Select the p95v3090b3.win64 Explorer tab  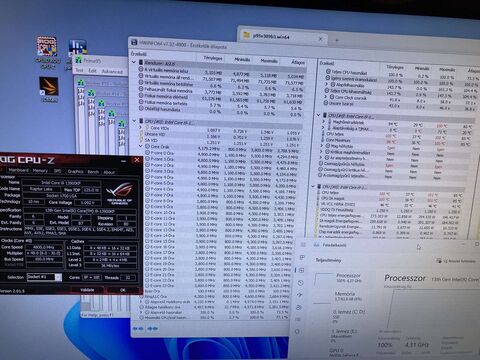pyautogui.click(x=282, y=36)
